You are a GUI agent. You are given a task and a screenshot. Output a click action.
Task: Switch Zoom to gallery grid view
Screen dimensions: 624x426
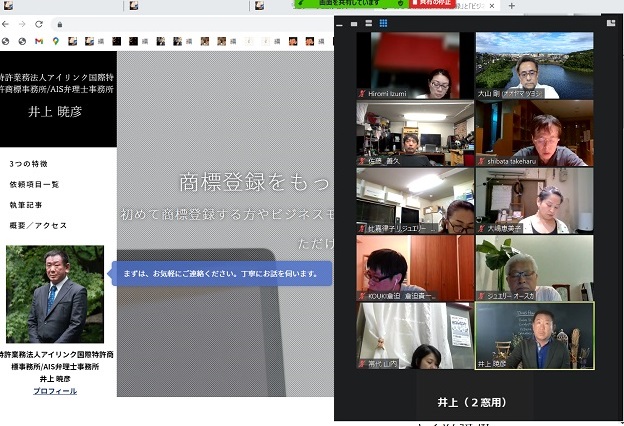383,23
